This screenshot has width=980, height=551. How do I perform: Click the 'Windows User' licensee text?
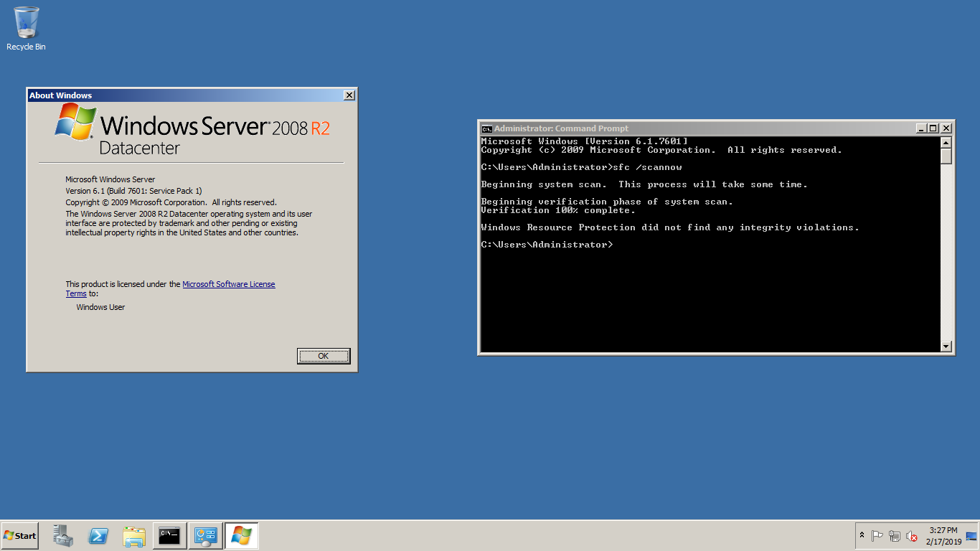[100, 307]
